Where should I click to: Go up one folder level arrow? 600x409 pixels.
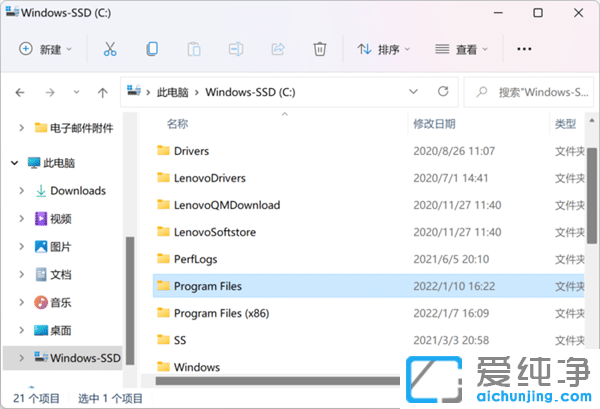102,93
